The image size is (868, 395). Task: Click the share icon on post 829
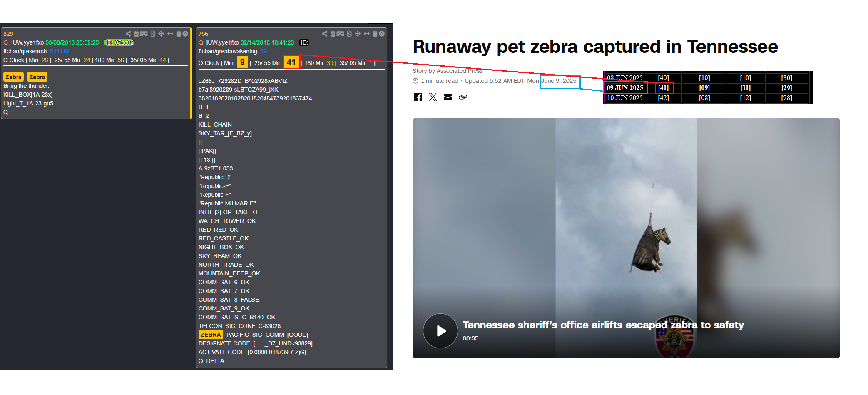[129, 34]
